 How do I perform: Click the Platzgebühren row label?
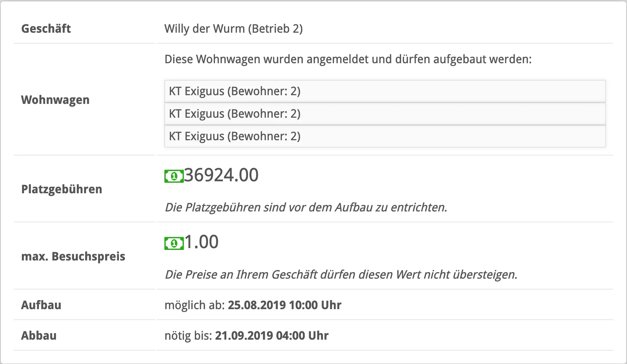(61, 189)
